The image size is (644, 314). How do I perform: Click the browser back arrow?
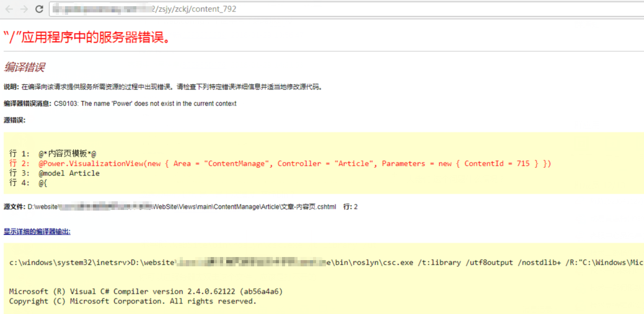coord(9,9)
